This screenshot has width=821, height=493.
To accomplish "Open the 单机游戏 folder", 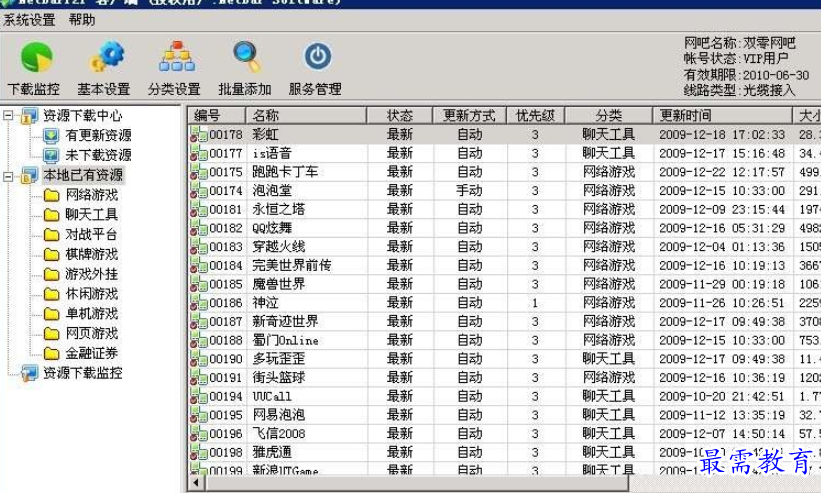I will pos(92,314).
